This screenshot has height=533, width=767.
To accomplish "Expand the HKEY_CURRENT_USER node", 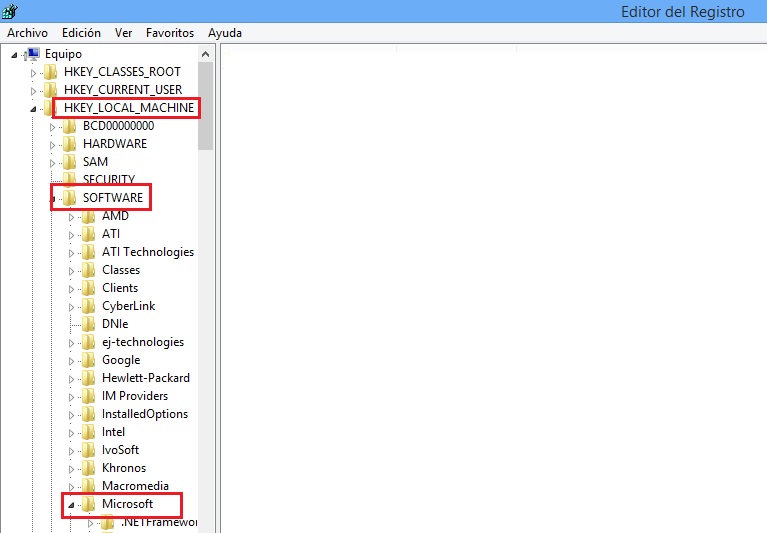I will (33, 91).
